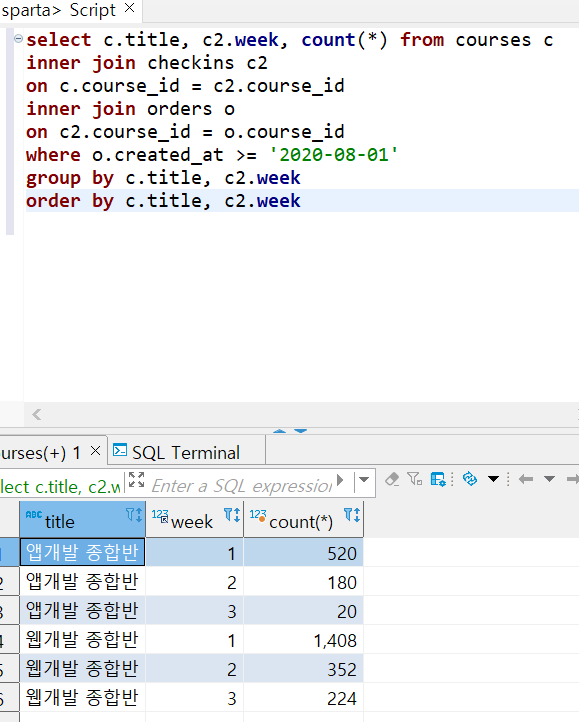The width and height of the screenshot is (579, 722).
Task: Click the query text 'lect c.title, c2.w' in the filter bar
Action: tap(60, 487)
